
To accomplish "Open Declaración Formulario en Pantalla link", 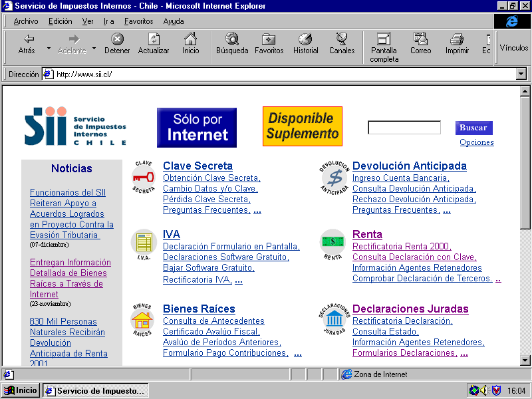I will point(231,246).
